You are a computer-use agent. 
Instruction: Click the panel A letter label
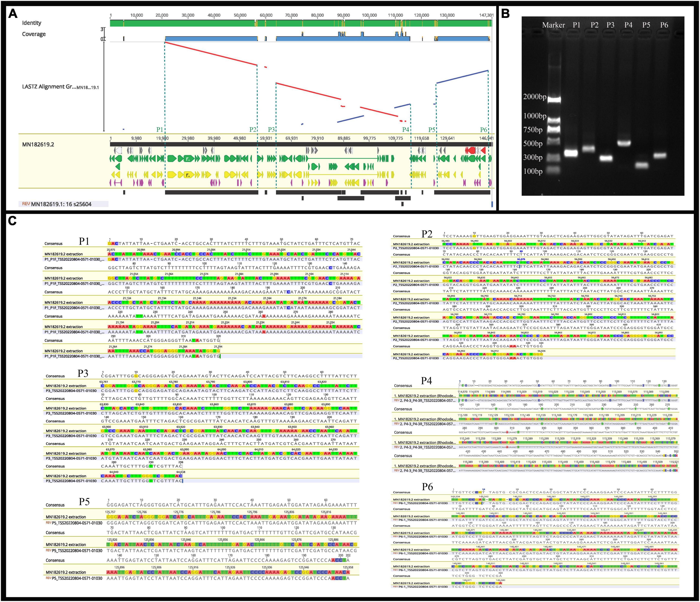tap(13, 14)
